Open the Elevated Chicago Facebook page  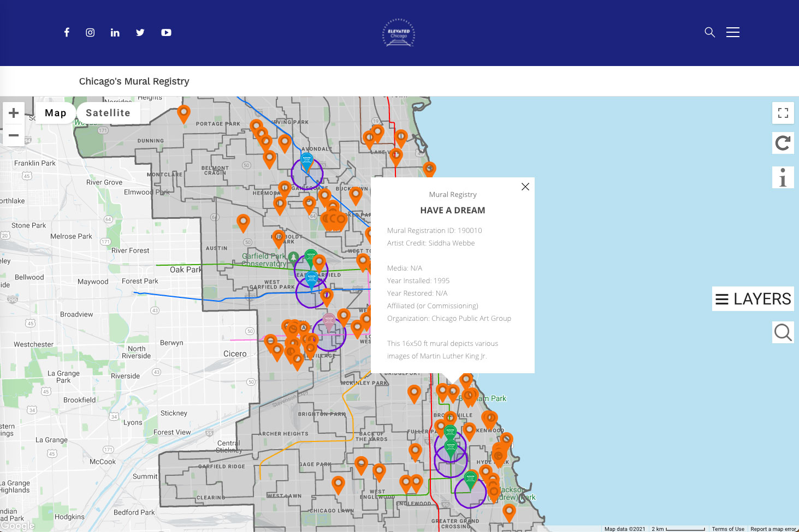click(66, 32)
